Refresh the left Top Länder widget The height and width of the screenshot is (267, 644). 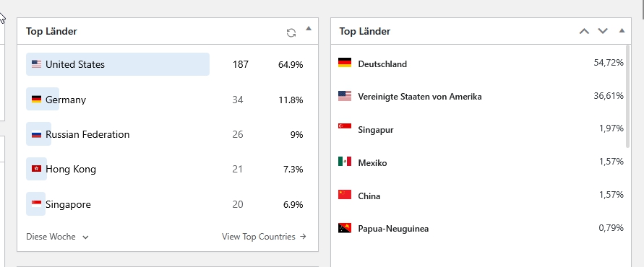[x=291, y=33]
